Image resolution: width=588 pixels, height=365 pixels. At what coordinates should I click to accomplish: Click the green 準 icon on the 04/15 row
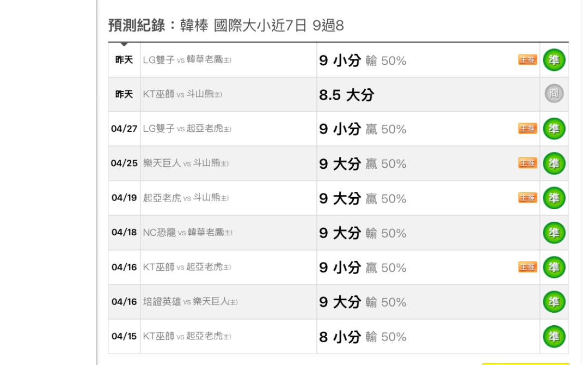(x=555, y=337)
